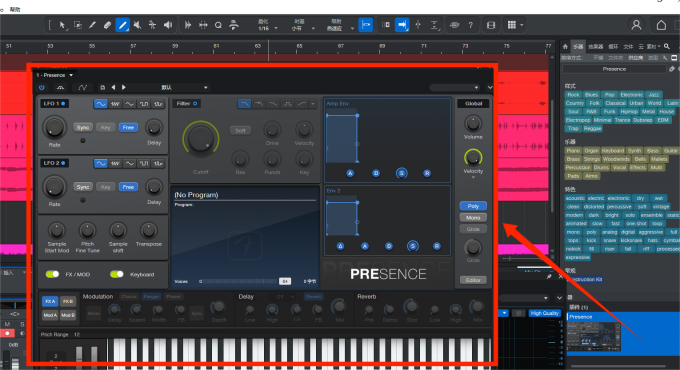Click the Amp Env Sustain S node
This screenshot has width=680, height=370.
pos(402,173)
